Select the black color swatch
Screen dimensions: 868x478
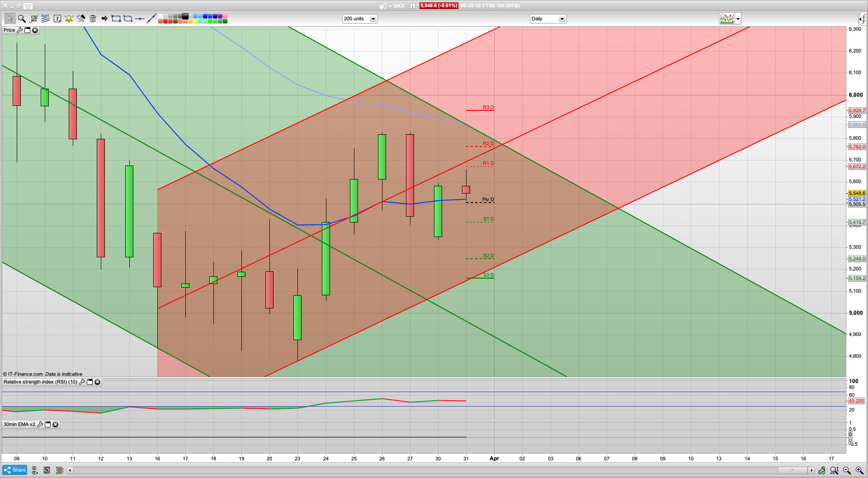click(185, 16)
